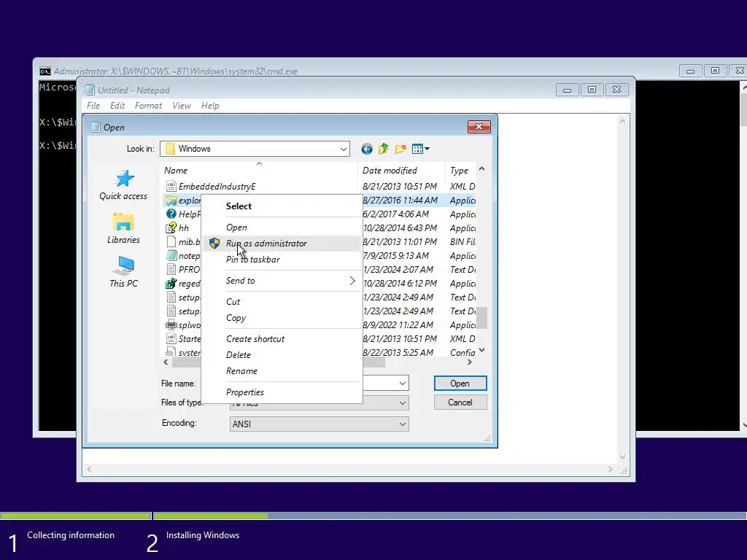Click the back arrow icon in Open dialog
This screenshot has width=747, height=560.
tap(366, 149)
